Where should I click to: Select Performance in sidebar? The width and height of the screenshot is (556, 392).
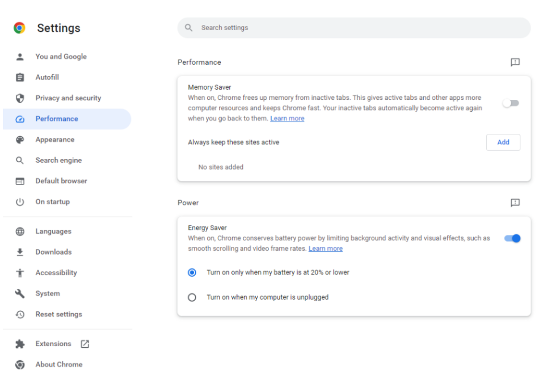(67, 119)
